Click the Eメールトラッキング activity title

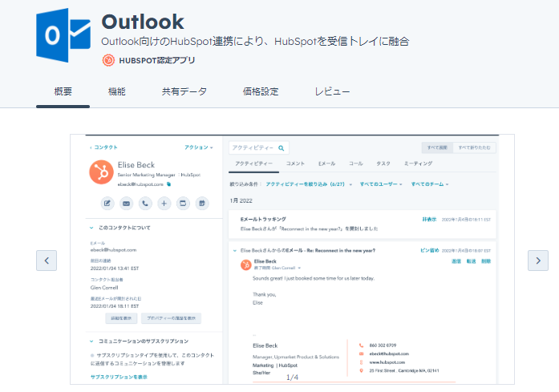tap(263, 219)
